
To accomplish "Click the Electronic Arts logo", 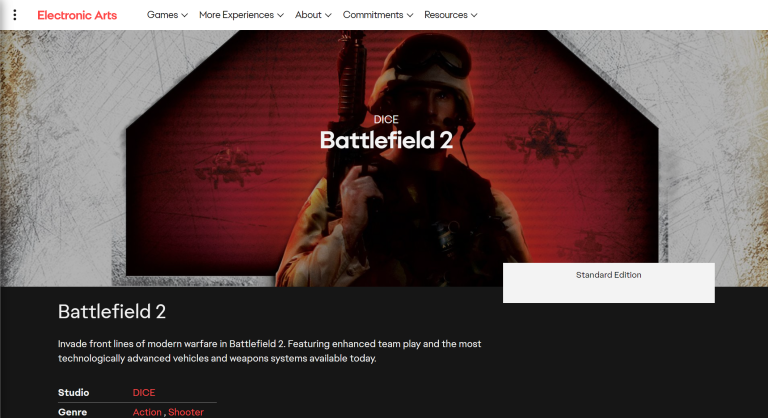I will click(79, 15).
